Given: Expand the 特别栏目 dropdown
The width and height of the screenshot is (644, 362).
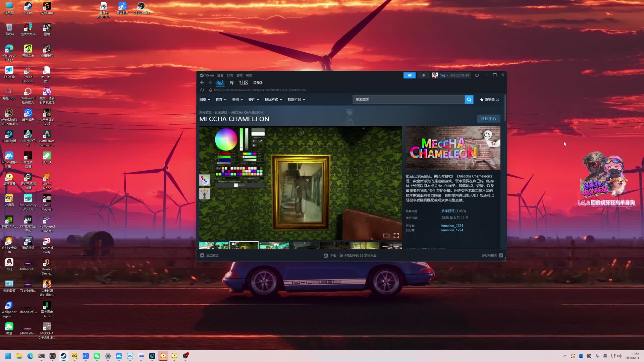Looking at the screenshot, I should pyautogui.click(x=296, y=100).
